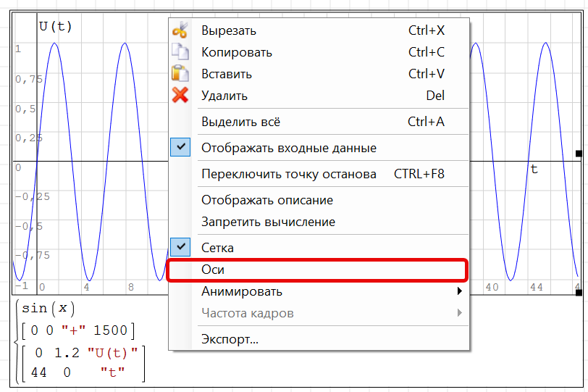The width and height of the screenshot is (588, 392).
Task: Choose Экспорт... menu entry
Action: 230,339
